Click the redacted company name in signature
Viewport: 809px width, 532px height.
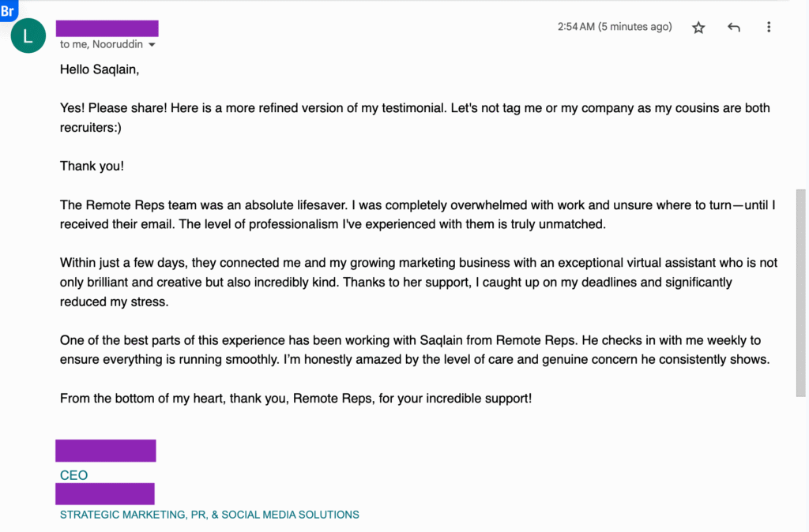pyautogui.click(x=105, y=494)
